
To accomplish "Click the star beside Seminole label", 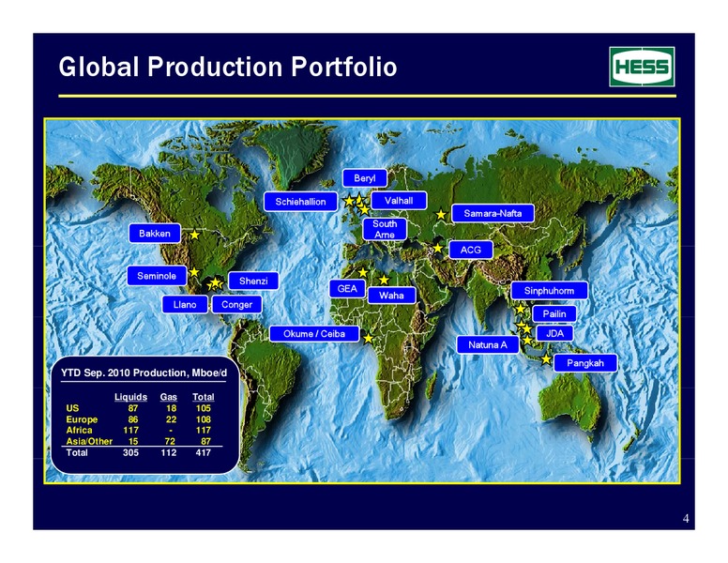I will tap(194, 272).
